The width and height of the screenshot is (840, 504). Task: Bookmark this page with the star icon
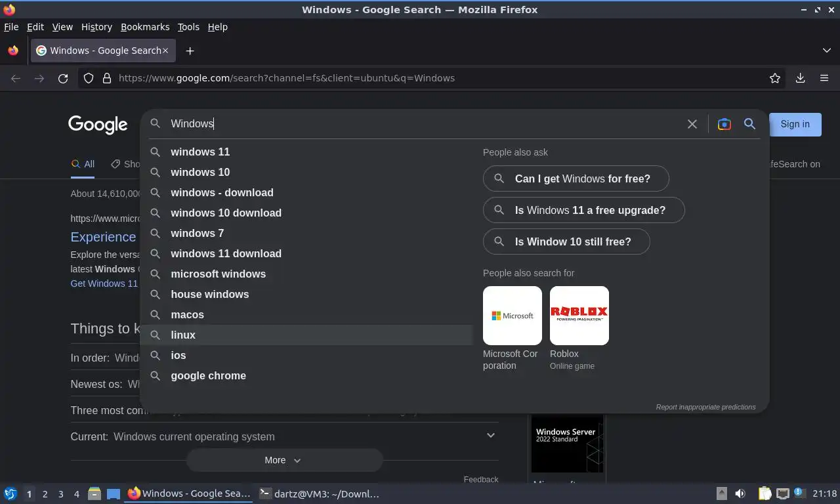point(775,78)
